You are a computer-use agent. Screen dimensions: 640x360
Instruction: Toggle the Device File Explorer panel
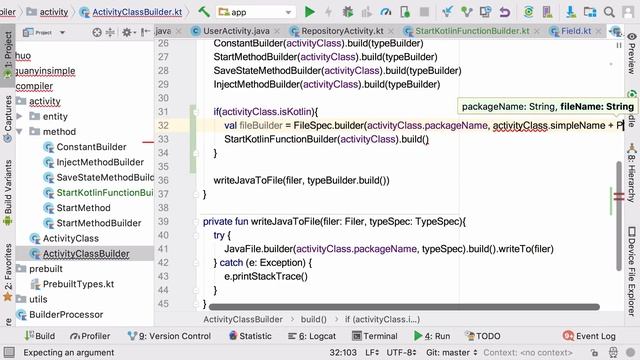631,271
